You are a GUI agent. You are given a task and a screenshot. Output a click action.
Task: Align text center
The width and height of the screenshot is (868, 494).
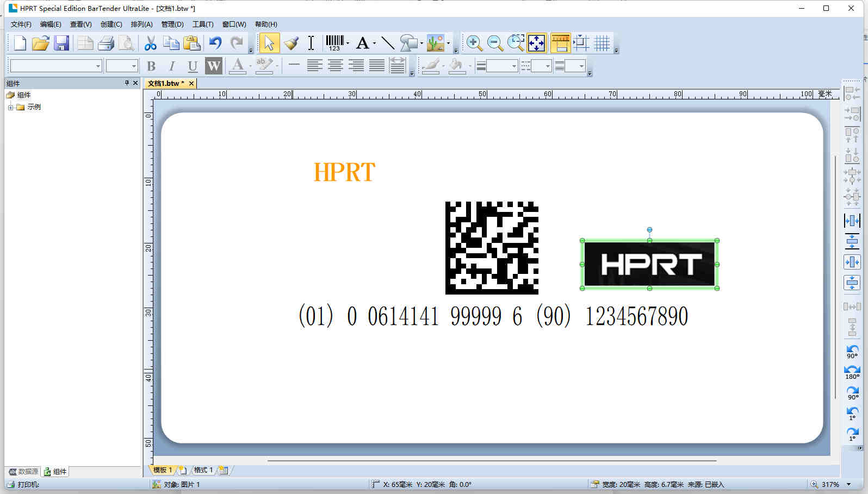[x=335, y=66]
